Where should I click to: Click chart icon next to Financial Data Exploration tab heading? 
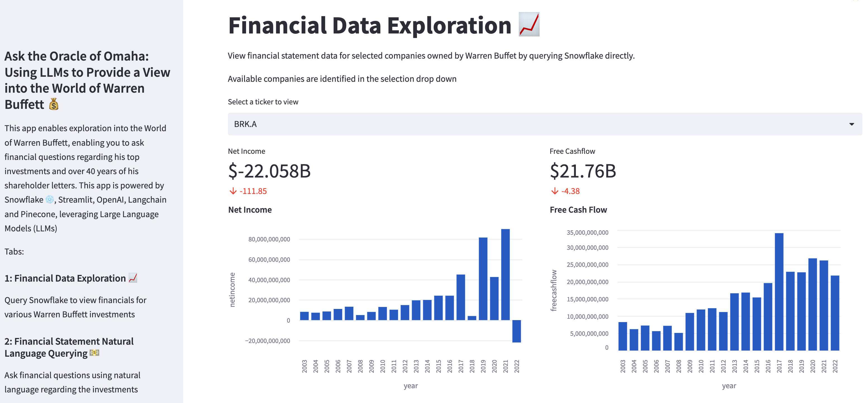click(x=133, y=278)
